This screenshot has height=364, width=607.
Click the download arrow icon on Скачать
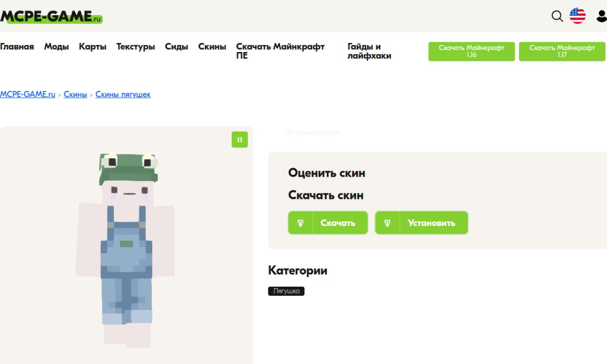click(301, 223)
